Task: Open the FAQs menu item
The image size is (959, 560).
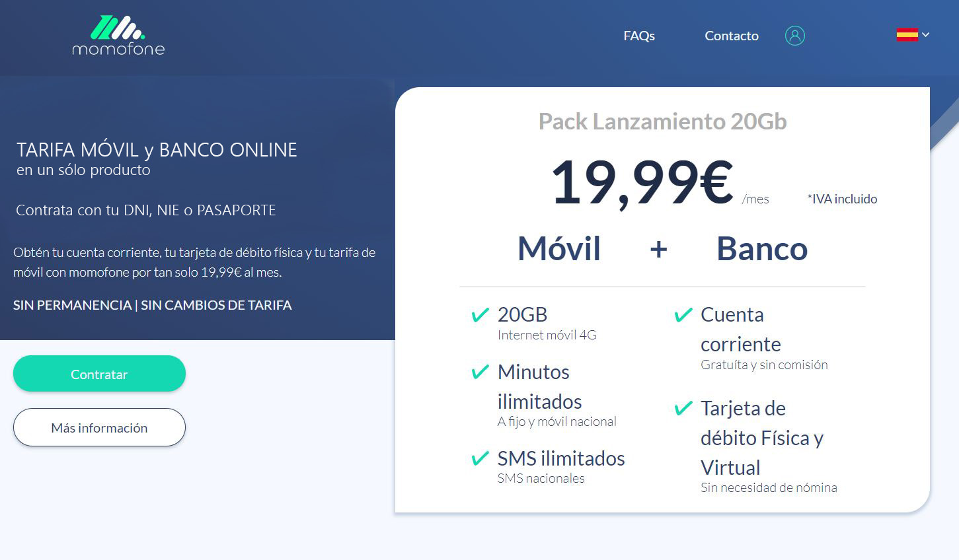Action: [x=639, y=36]
